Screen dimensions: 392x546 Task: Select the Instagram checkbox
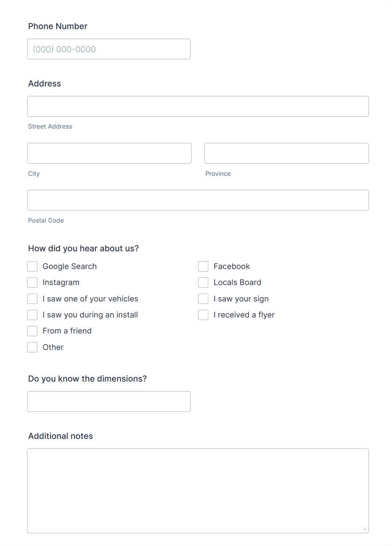[32, 282]
